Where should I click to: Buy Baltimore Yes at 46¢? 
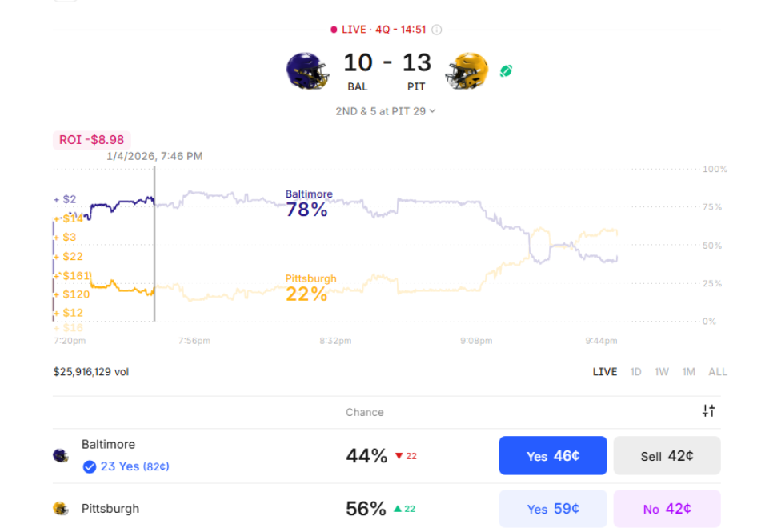pyautogui.click(x=552, y=456)
